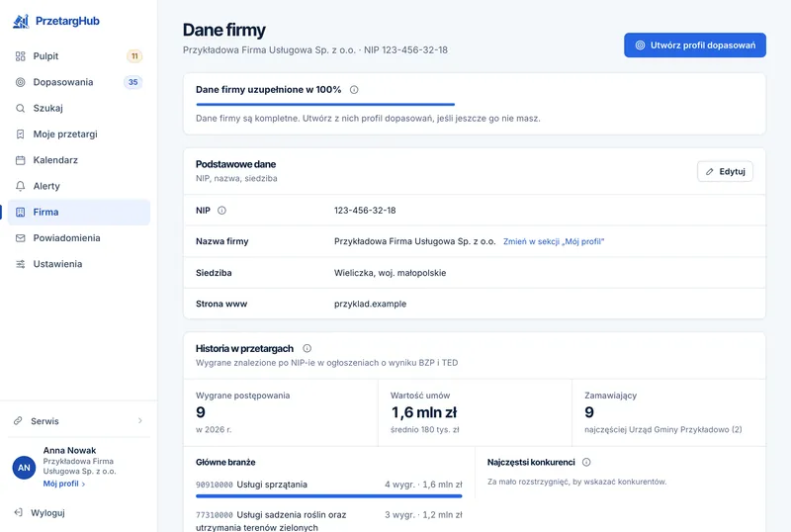Click info icon next to completion percentage
This screenshot has height=532, width=791.
pos(354,89)
